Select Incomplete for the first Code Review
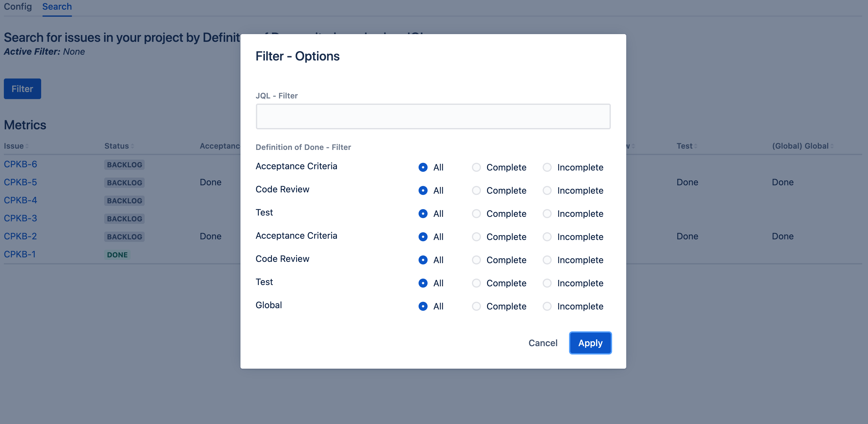Image resolution: width=868 pixels, height=424 pixels. click(x=547, y=190)
